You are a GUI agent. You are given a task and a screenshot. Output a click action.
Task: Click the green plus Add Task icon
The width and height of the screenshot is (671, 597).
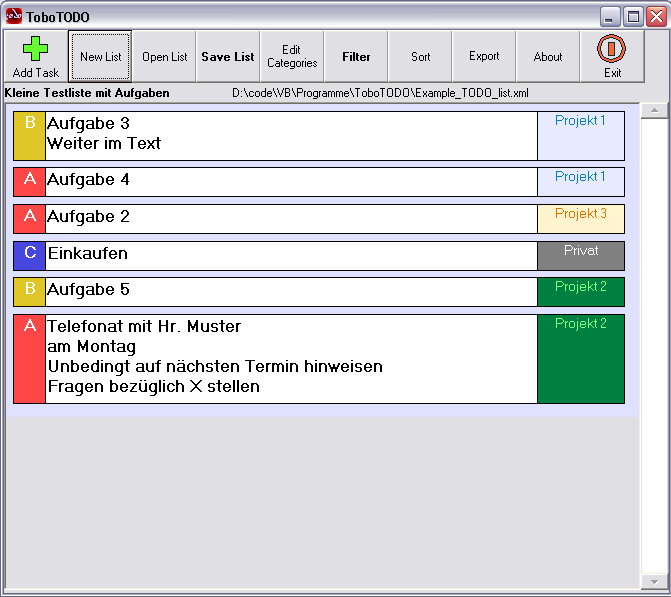tap(36, 49)
